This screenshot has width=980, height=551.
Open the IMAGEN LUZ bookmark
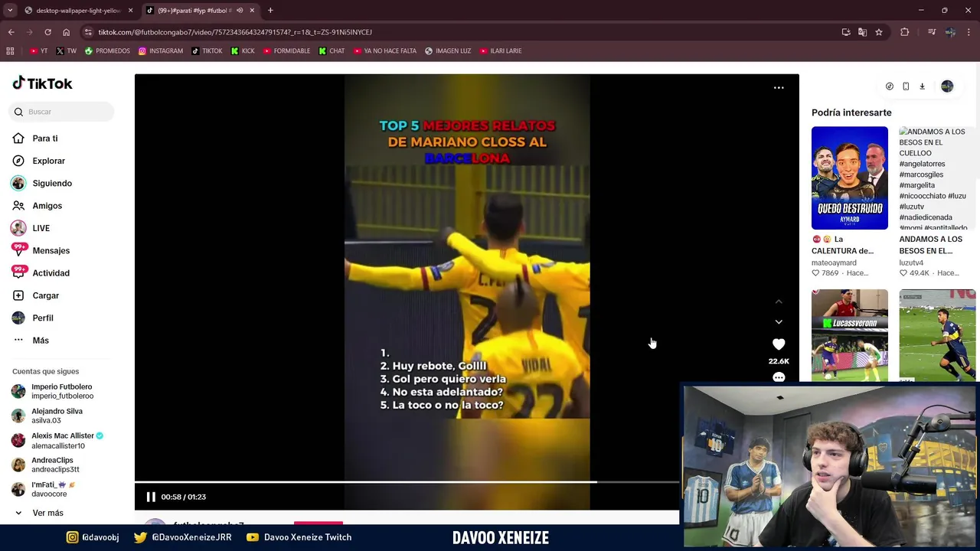[x=448, y=51]
